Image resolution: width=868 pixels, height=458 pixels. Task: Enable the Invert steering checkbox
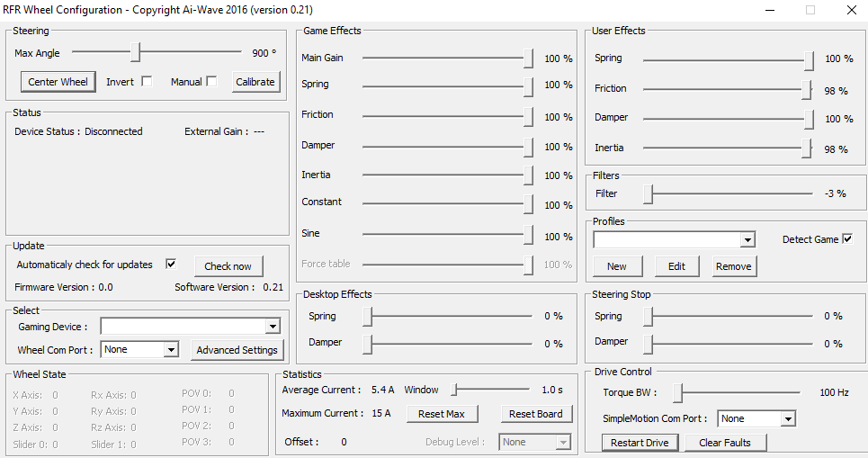pyautogui.click(x=147, y=82)
